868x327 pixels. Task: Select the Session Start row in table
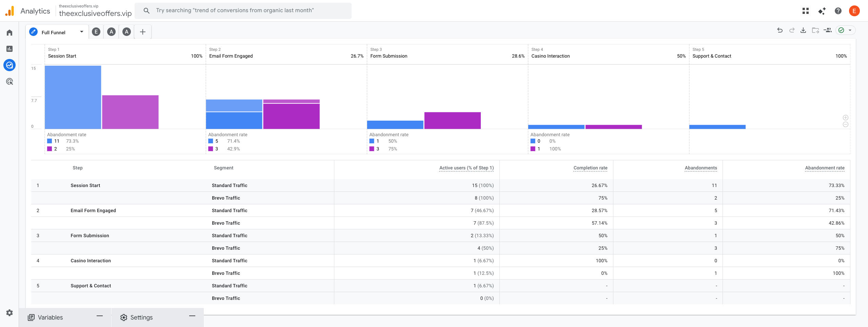pos(440,185)
